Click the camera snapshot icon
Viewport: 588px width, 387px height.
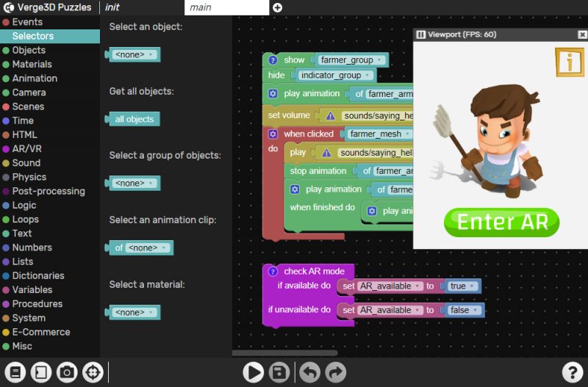67,372
